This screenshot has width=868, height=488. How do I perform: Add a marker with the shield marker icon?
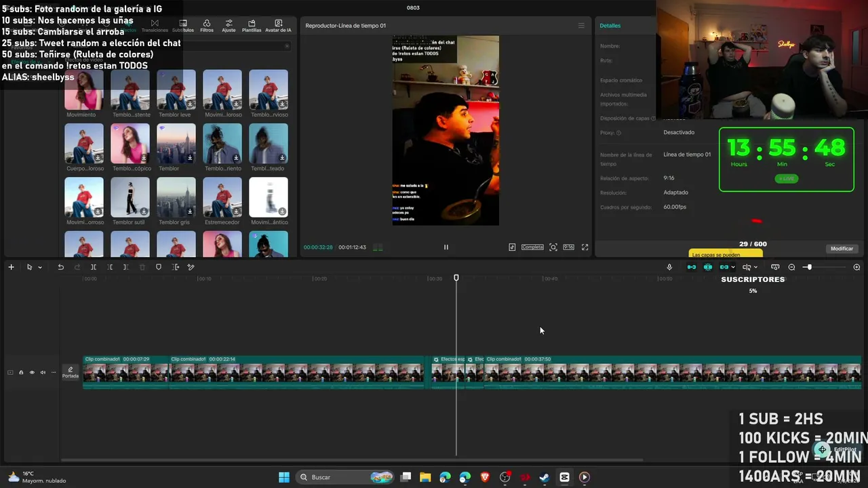(159, 267)
